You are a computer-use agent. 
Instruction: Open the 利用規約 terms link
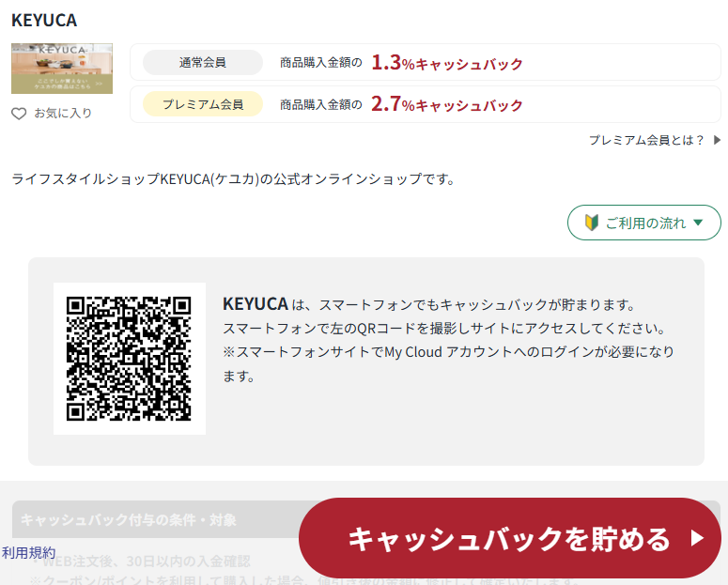(28, 552)
